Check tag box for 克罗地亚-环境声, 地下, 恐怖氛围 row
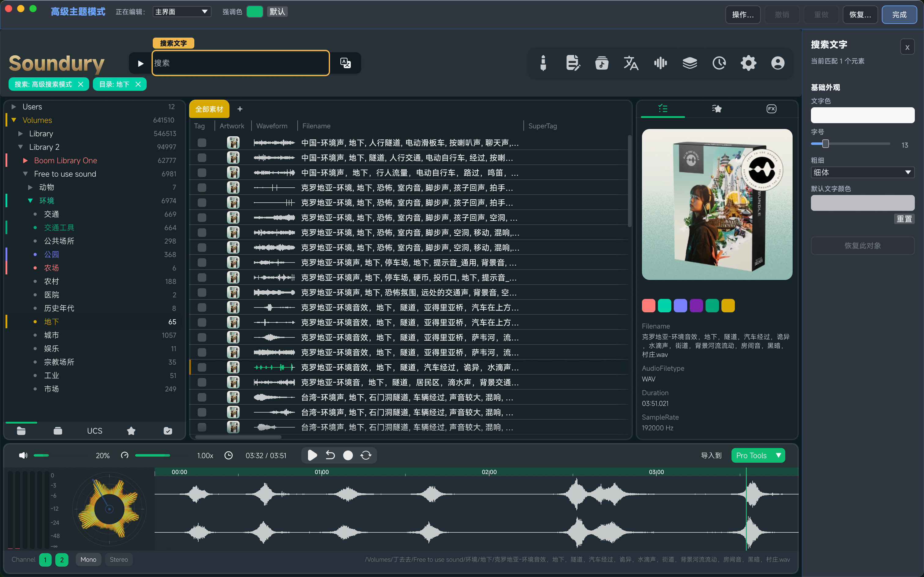 pos(202,292)
